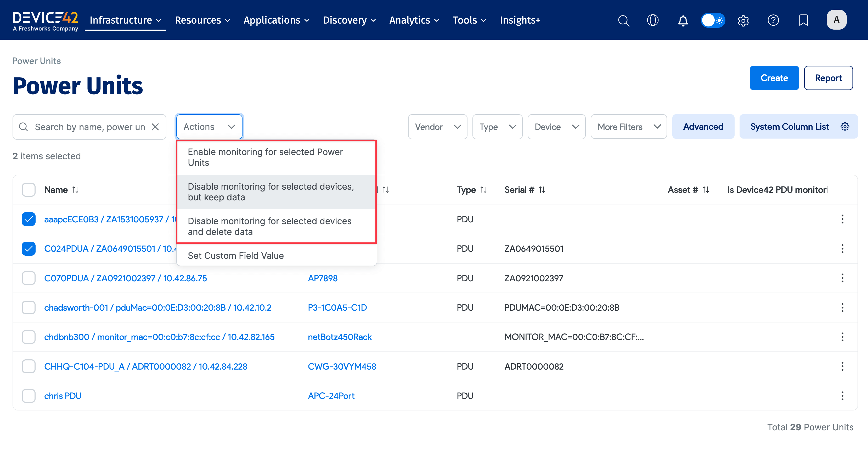Screen dimensions: 868x450
Task: Tick the select-all header checkbox
Action: (29, 190)
